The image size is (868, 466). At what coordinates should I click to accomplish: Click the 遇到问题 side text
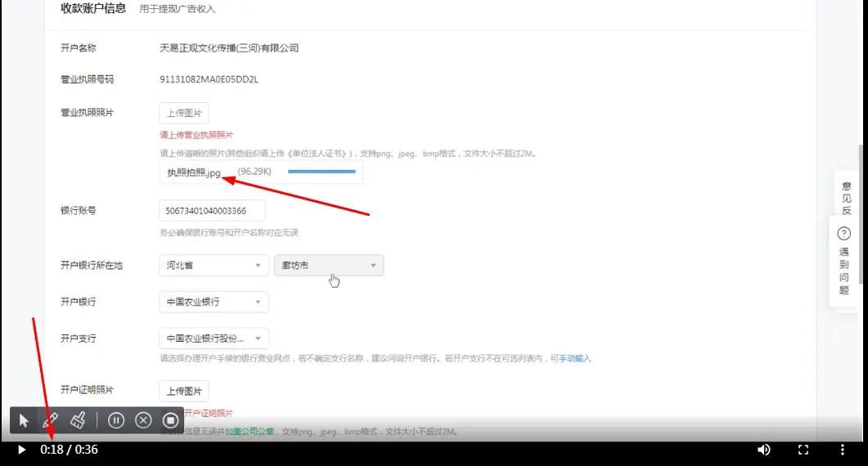[843, 271]
